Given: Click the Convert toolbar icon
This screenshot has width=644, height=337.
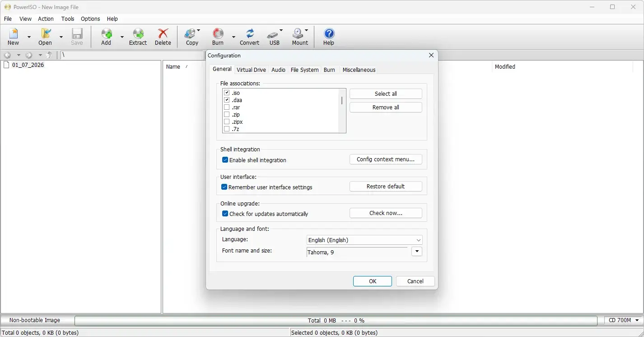Looking at the screenshot, I should coord(249,33).
